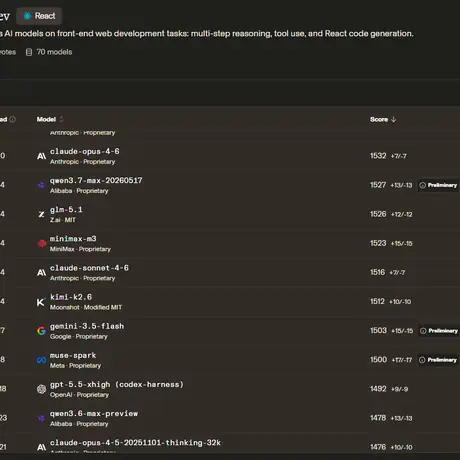Click the Preliminary badge on muse-spark row

point(438,360)
